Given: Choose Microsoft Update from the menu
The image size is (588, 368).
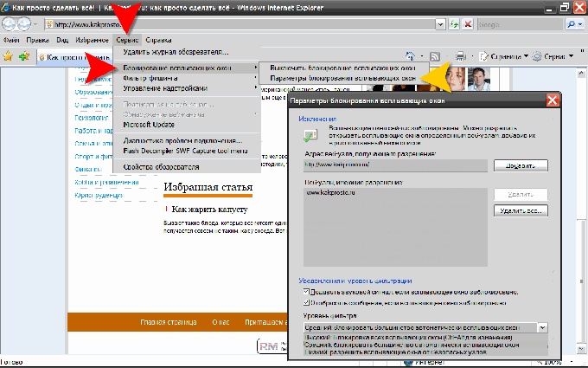Looking at the screenshot, I should 187,125.
